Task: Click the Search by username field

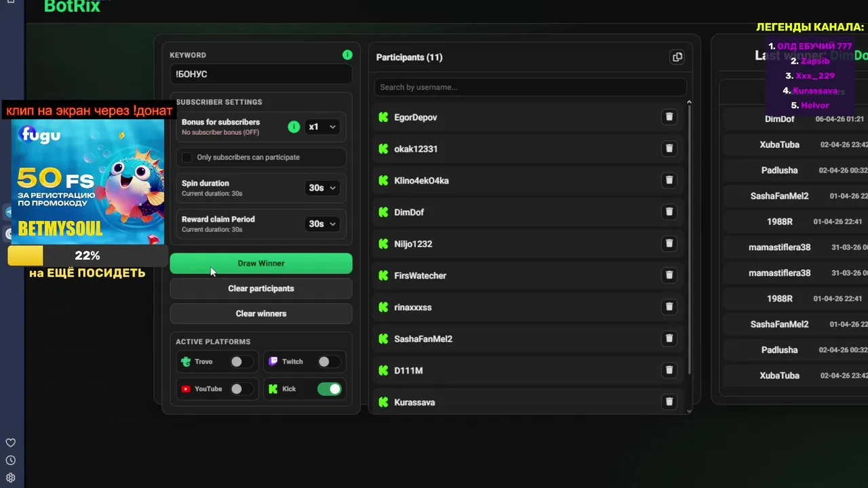Action: [x=530, y=87]
